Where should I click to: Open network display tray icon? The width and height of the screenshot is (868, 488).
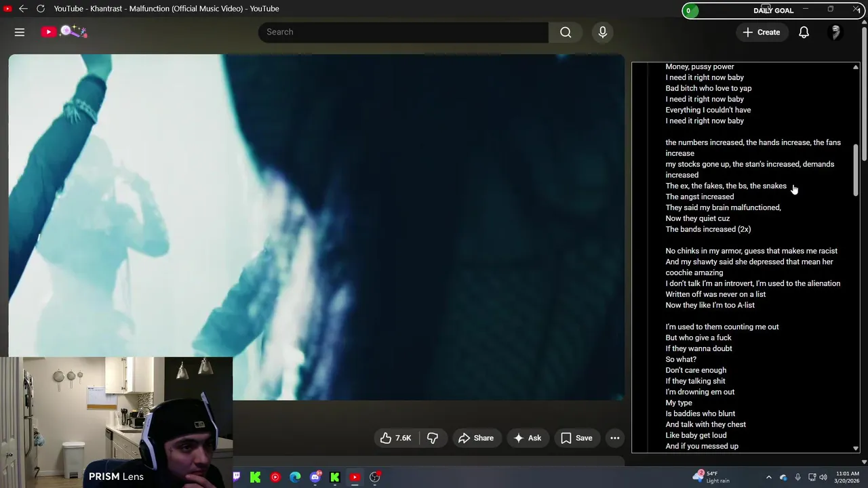(812, 477)
